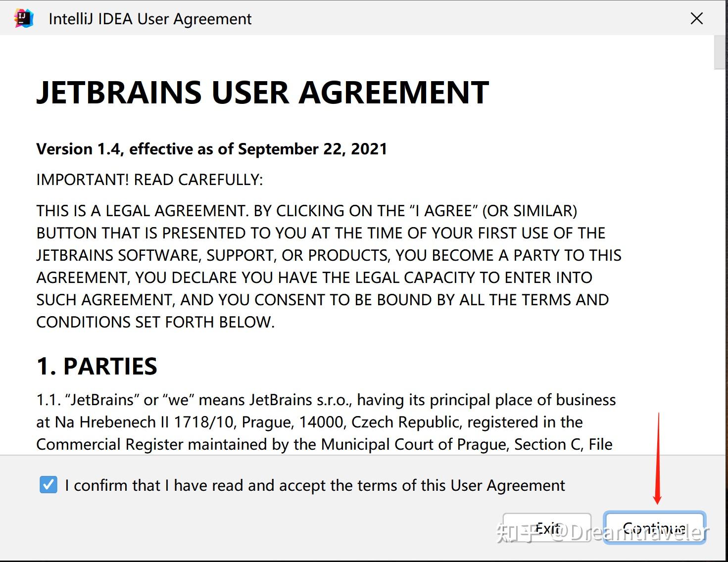This screenshot has width=728, height=562.
Task: Click Exit to abort the installation
Action: (547, 527)
